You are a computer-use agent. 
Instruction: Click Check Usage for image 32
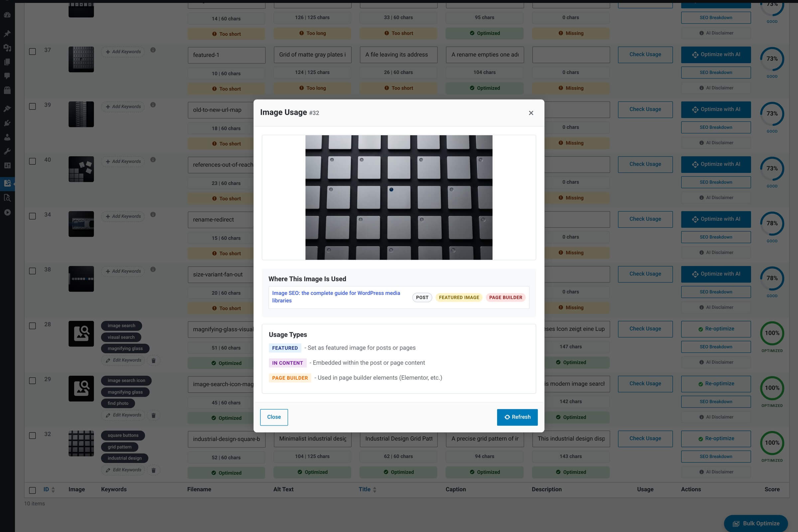click(x=645, y=439)
